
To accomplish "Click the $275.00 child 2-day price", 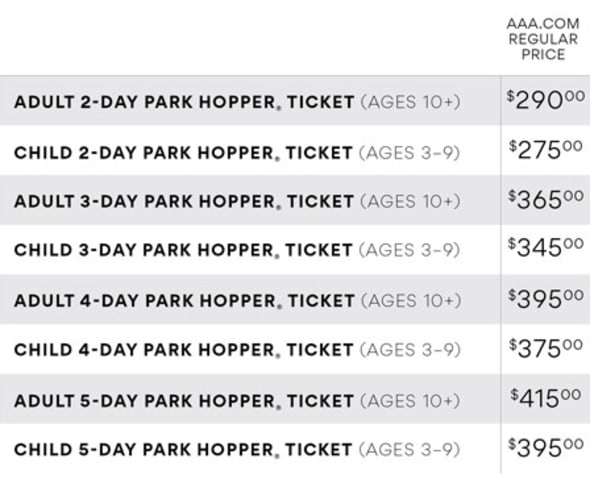I will [546, 150].
